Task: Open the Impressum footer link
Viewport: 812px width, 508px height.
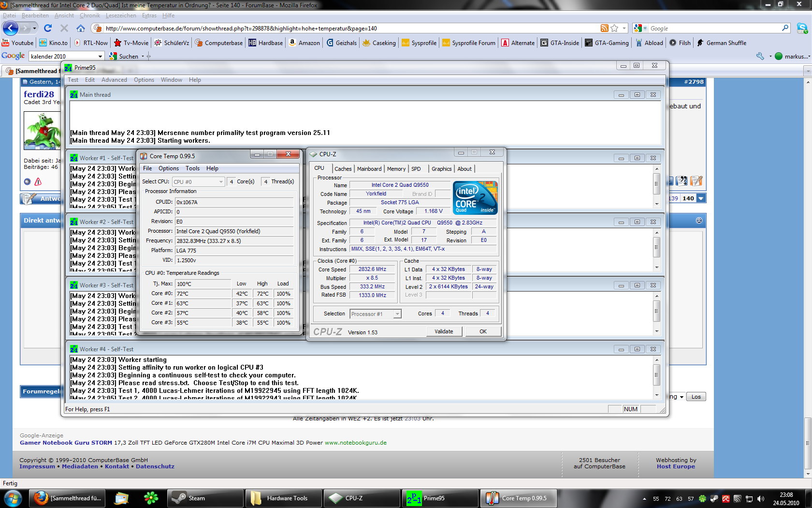Action: click(37, 466)
